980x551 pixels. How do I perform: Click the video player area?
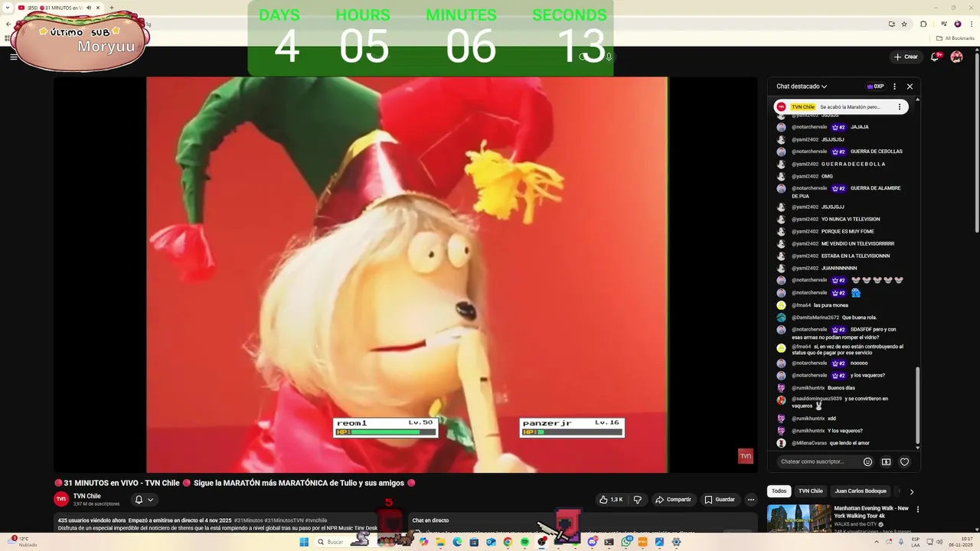click(x=407, y=275)
